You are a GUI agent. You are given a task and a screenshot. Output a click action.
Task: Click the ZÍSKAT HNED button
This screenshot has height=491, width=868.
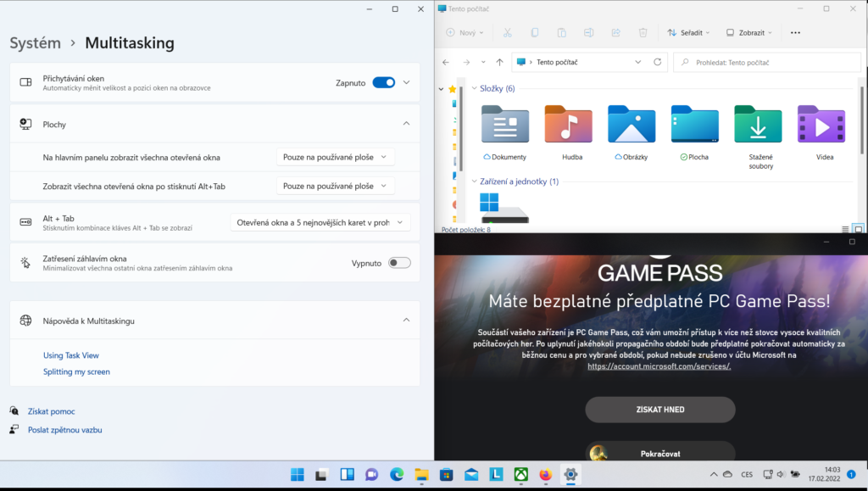660,410
